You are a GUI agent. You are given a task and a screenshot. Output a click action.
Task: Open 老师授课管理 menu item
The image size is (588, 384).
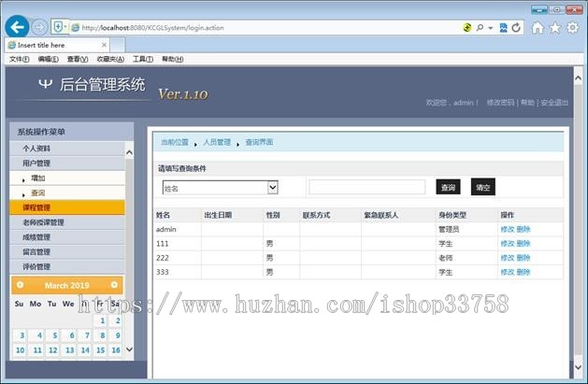tap(67, 222)
